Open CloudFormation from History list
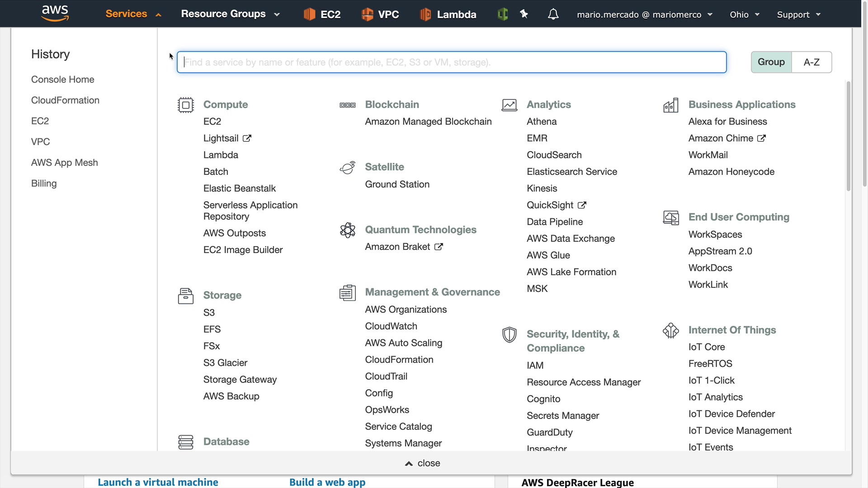The width and height of the screenshot is (868, 488). click(65, 100)
